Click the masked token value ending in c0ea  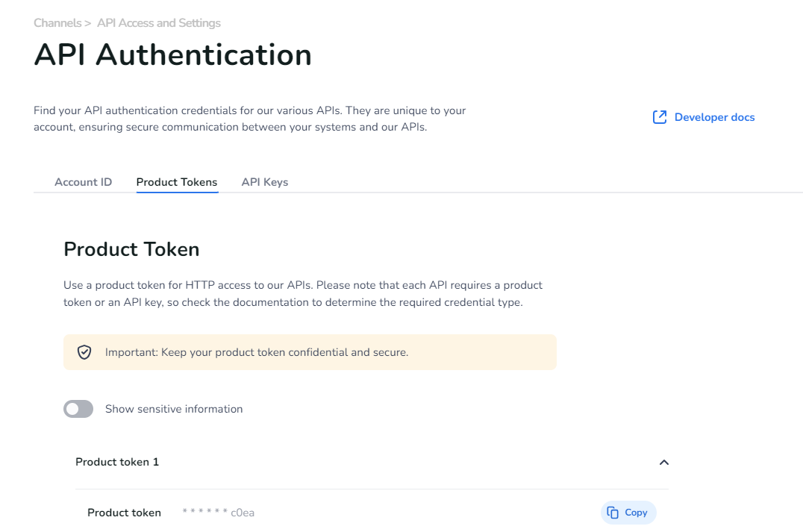[x=219, y=513]
